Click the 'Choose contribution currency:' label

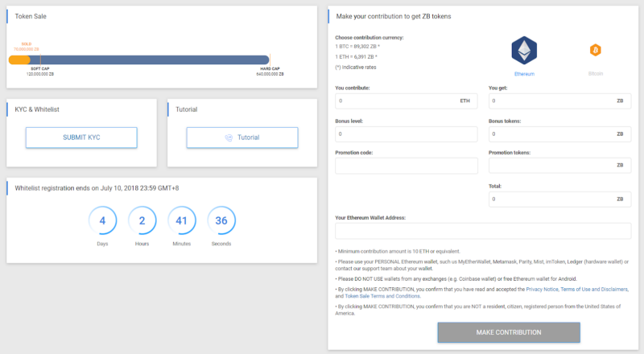369,37
